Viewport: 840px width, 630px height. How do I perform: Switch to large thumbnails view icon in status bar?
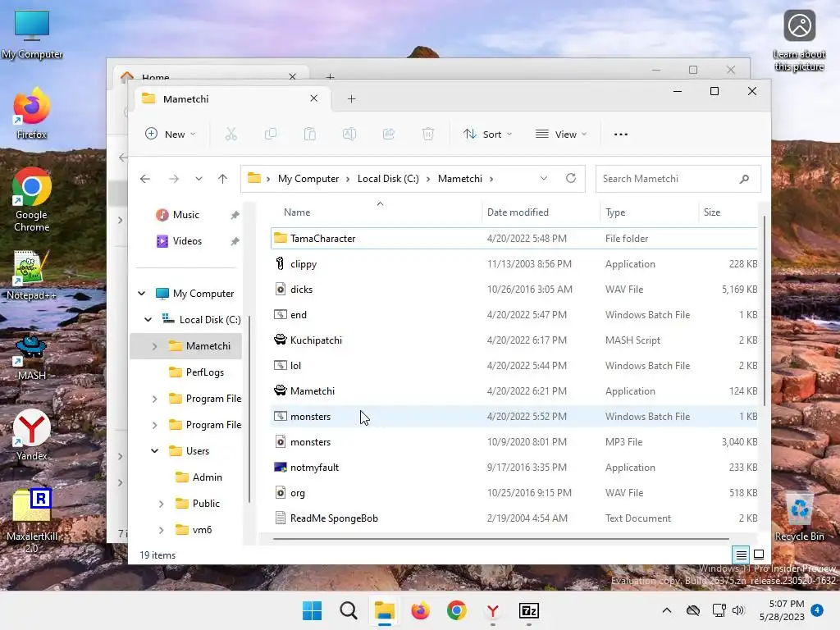click(x=759, y=555)
